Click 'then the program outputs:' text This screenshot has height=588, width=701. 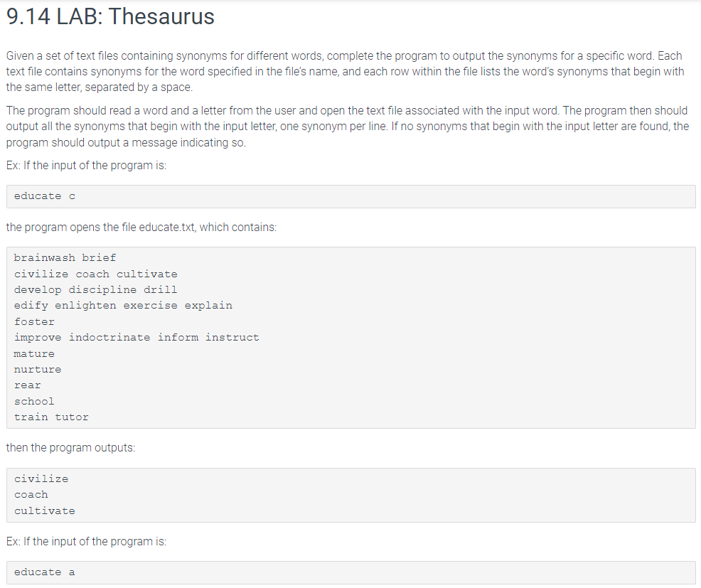[x=70, y=448]
